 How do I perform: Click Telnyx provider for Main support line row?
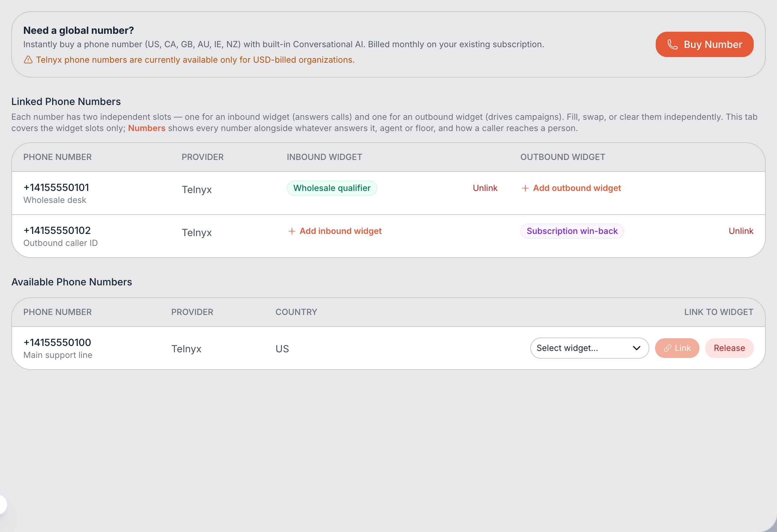pyautogui.click(x=186, y=349)
